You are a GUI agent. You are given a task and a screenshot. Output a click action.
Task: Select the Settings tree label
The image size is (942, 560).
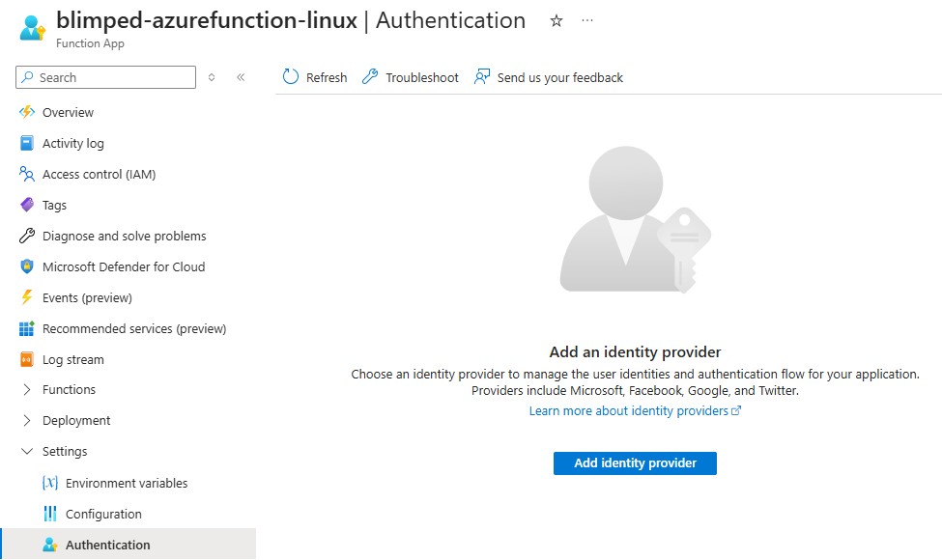(65, 451)
